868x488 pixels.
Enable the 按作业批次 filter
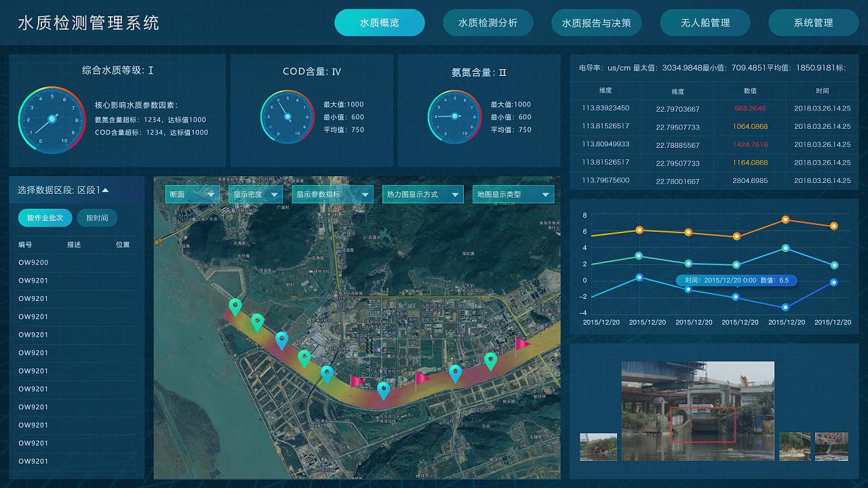(x=45, y=218)
